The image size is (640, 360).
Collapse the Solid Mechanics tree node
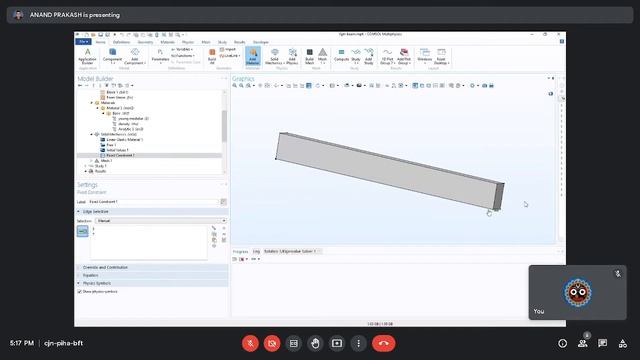92,134
